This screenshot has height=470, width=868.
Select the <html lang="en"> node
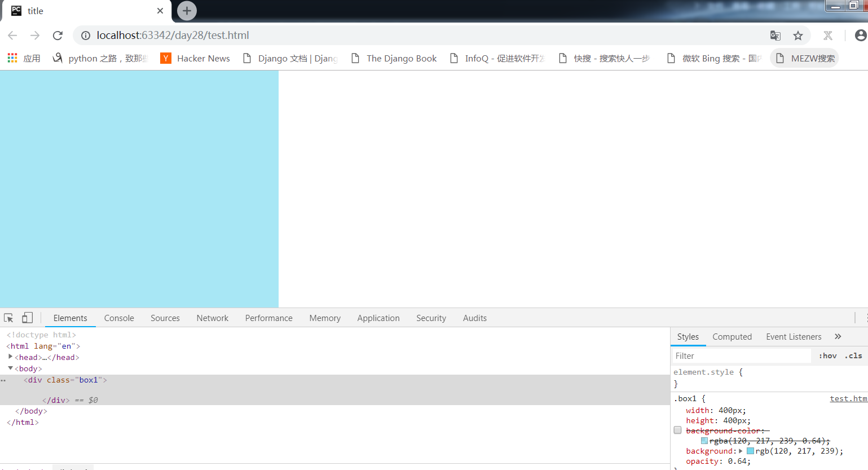coord(43,346)
